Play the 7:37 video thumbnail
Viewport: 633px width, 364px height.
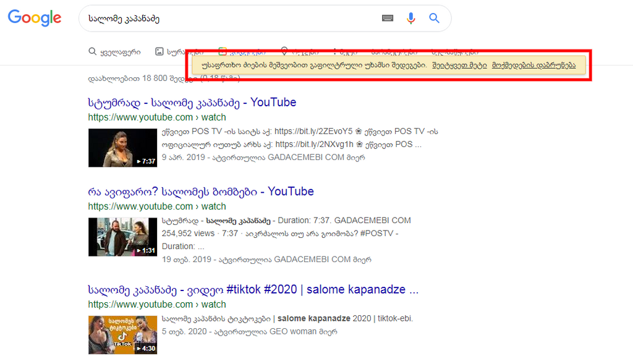[x=123, y=148]
